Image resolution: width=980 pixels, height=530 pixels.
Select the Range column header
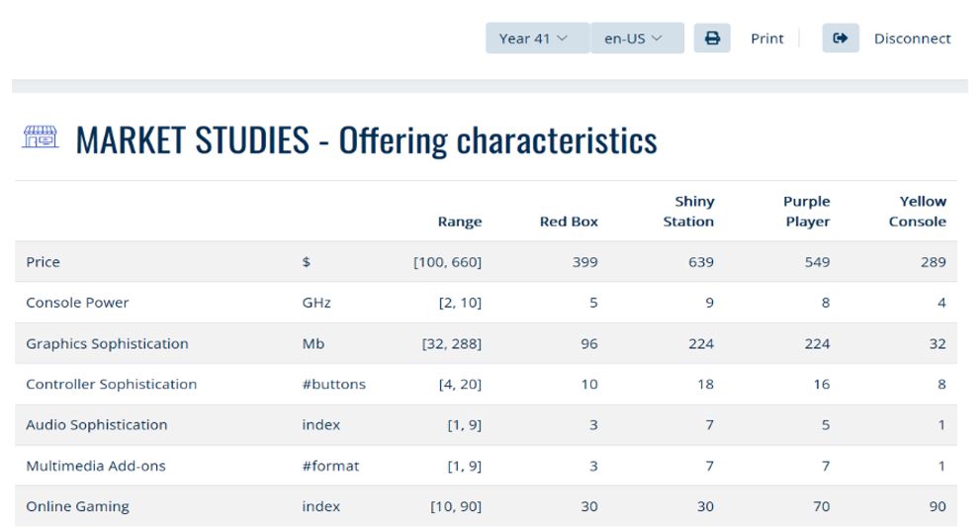(x=460, y=221)
